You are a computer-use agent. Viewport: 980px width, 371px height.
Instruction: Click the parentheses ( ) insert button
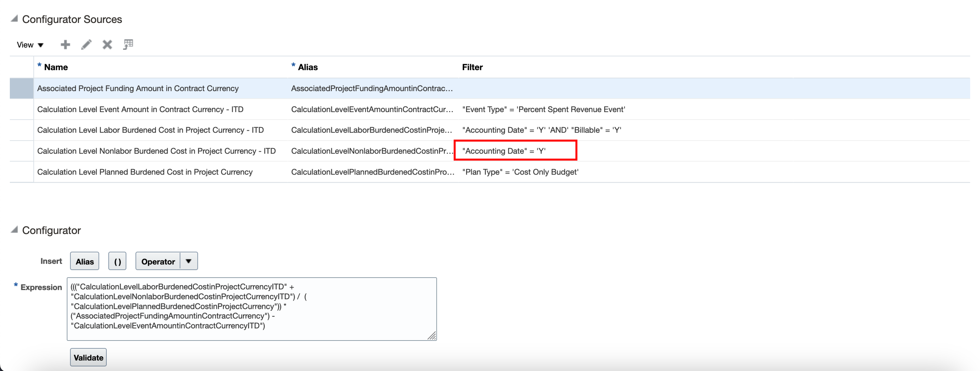tap(117, 261)
